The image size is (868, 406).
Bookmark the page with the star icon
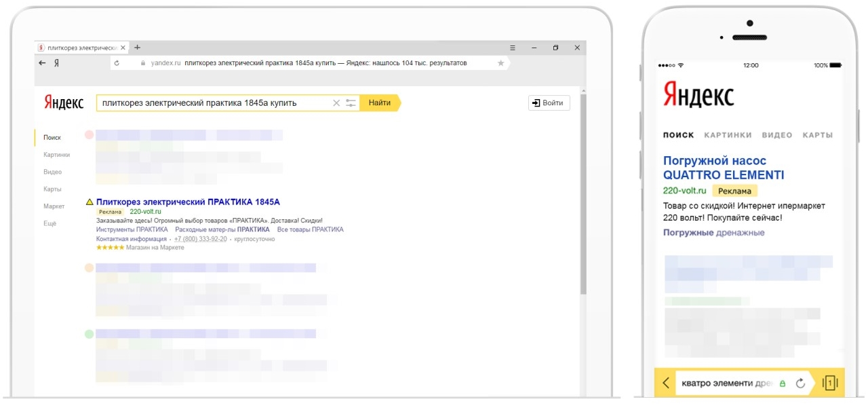[x=501, y=62]
